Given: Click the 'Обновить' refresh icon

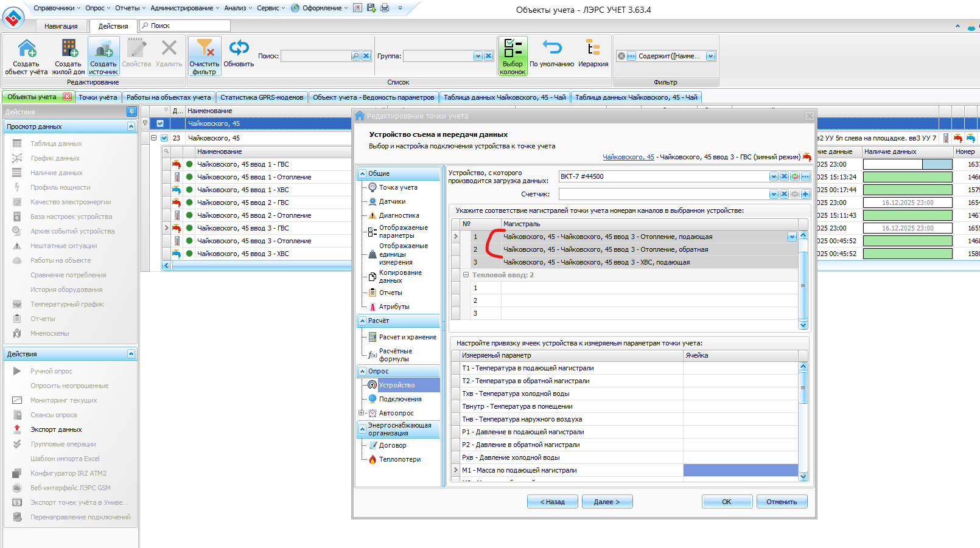Looking at the screenshot, I should pyautogui.click(x=239, y=49).
